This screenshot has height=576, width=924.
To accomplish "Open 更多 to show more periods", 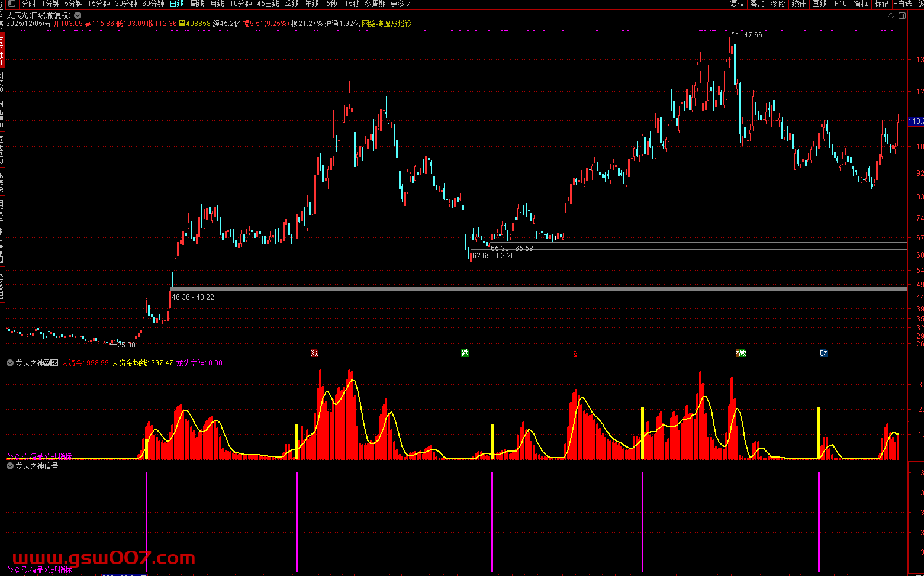I will [400, 4].
